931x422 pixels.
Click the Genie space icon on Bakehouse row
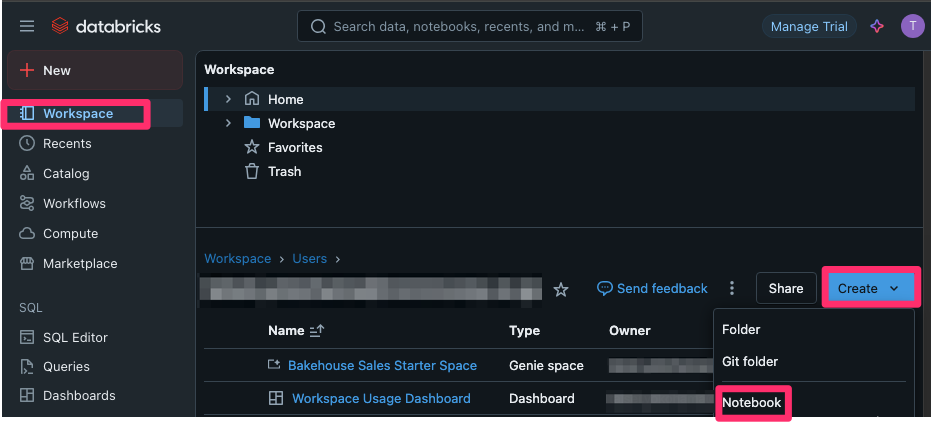[x=274, y=365]
